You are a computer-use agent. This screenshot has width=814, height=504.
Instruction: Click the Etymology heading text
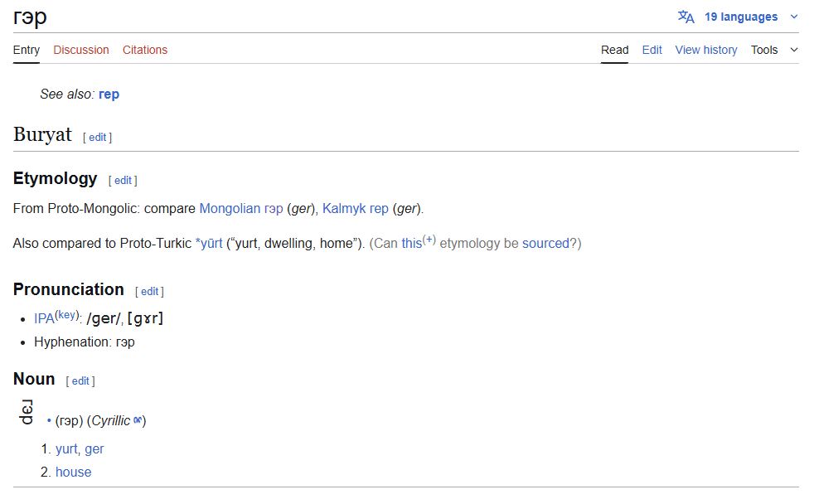[55, 178]
